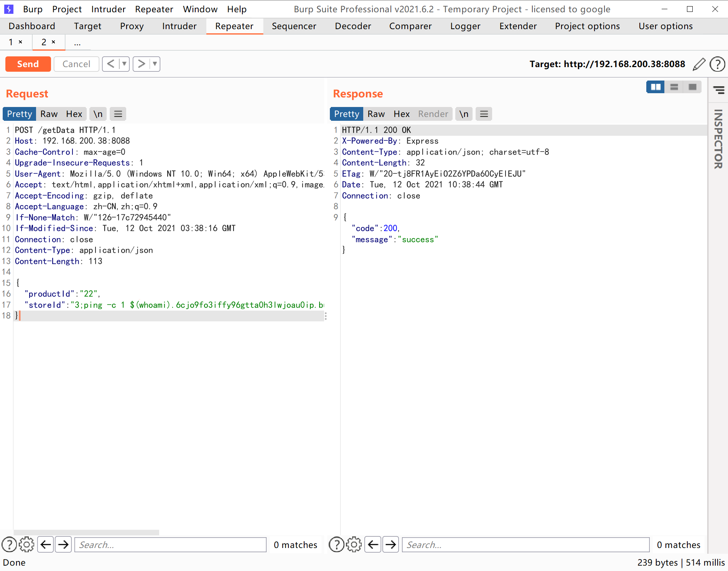Switch to Sequencer tab

294,26
